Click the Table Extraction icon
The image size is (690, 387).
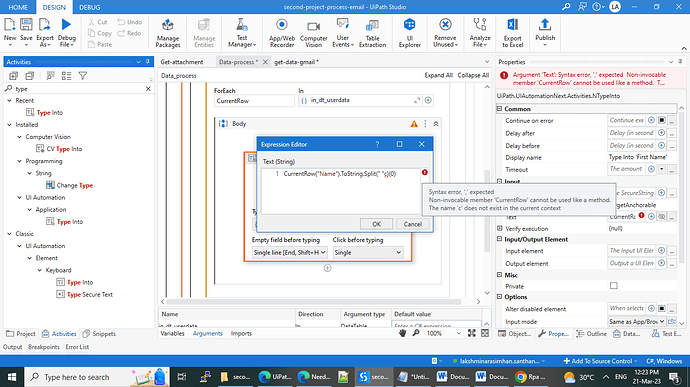pyautogui.click(x=372, y=33)
